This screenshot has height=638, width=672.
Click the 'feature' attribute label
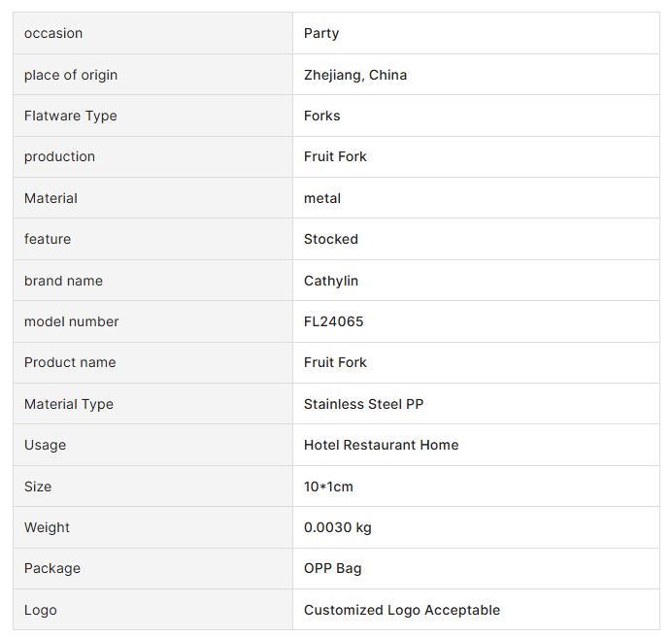coord(48,239)
